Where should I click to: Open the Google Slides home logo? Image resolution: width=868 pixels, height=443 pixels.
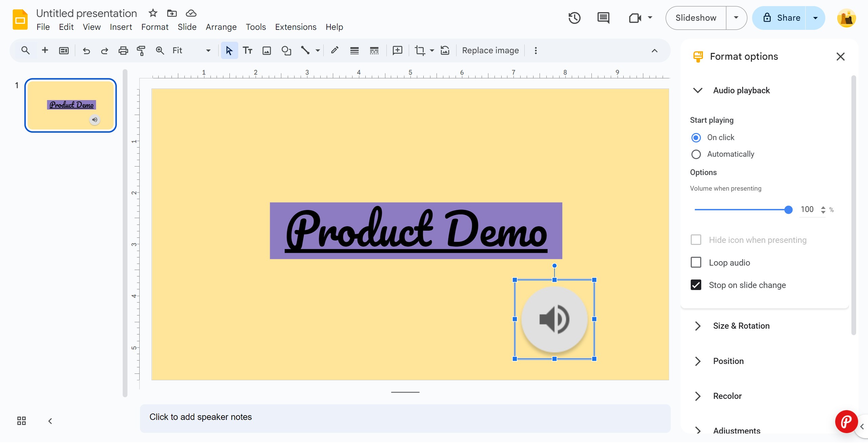tap(20, 20)
